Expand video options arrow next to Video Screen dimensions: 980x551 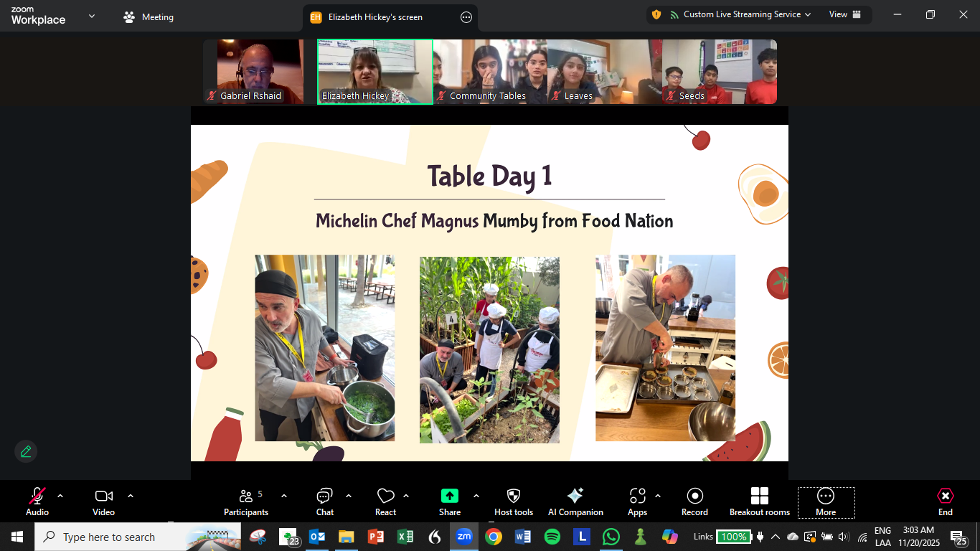click(x=131, y=496)
